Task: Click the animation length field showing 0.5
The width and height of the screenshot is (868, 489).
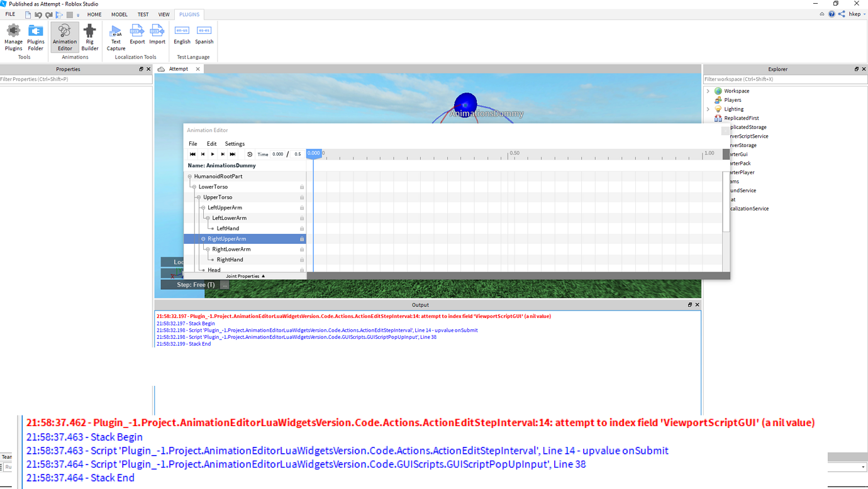Action: coord(298,154)
